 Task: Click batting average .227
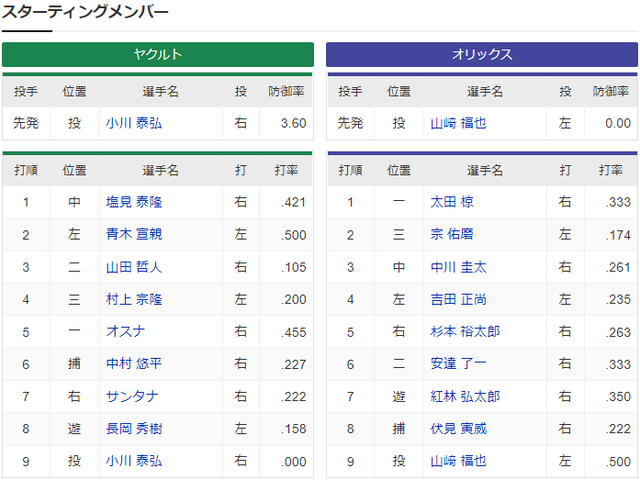293,364
